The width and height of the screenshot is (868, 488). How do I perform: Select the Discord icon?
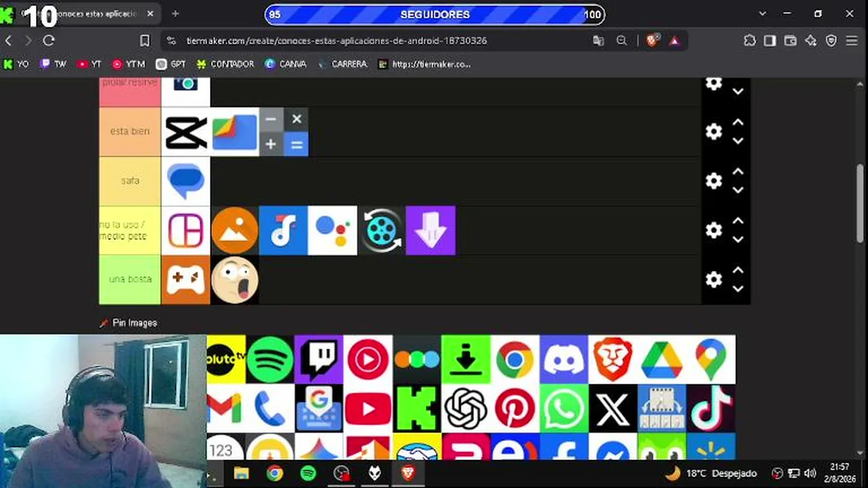point(564,359)
